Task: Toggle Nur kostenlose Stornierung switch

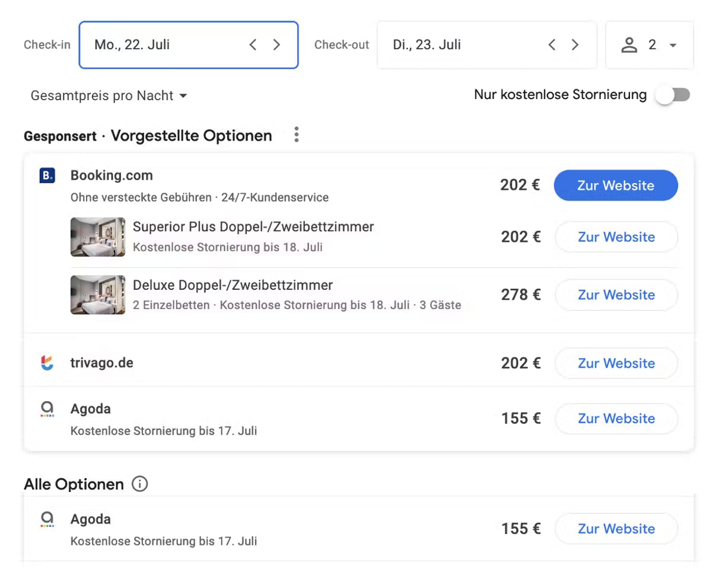Action: (673, 95)
